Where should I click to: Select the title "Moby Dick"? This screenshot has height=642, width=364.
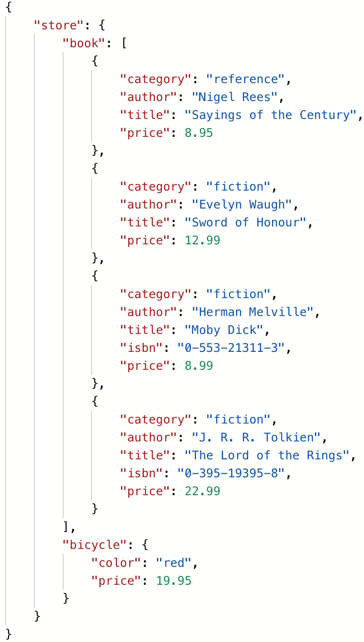tap(224, 330)
